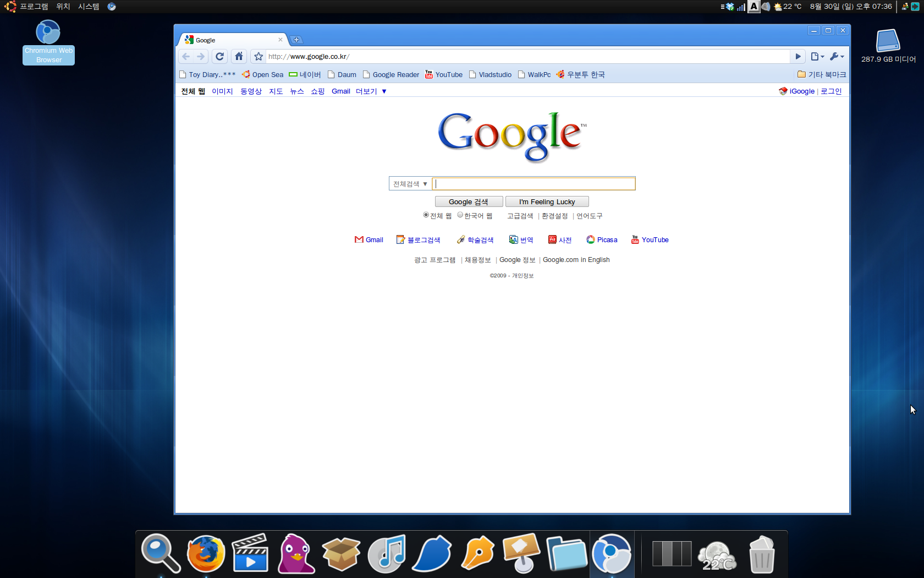Image resolution: width=924 pixels, height=578 pixels.
Task: Expand the 기타 북마크 folder
Action: click(822, 75)
